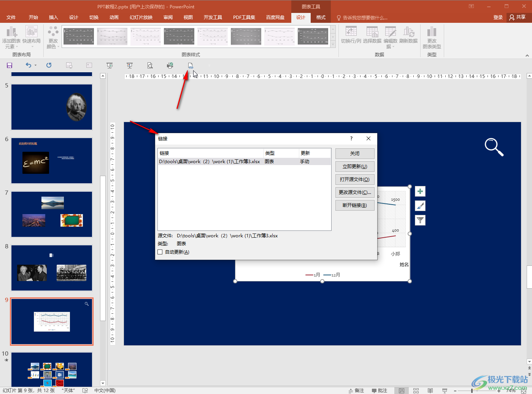Select the 工作簿3.xlsx link row
Image resolution: width=532 pixels, height=394 pixels.
click(244, 162)
